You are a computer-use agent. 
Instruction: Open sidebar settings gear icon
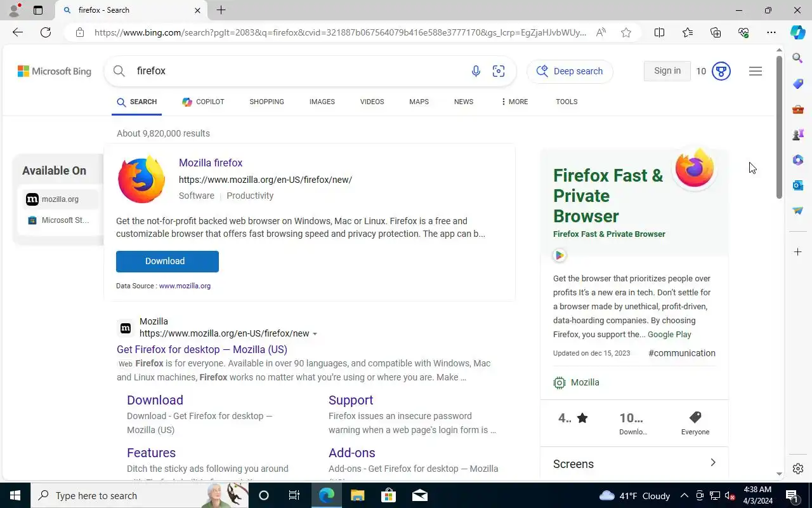798,469
